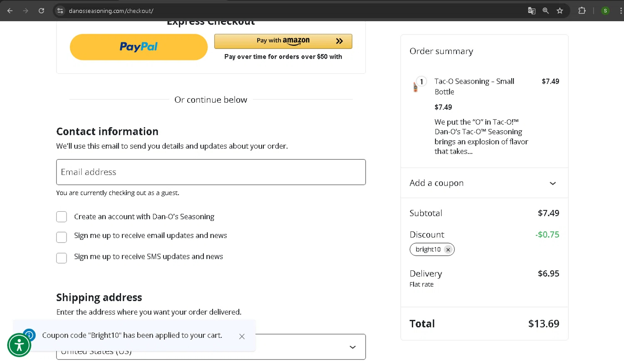Click the Subtotal value $7.49
This screenshot has height=364, width=624.
pos(548,213)
